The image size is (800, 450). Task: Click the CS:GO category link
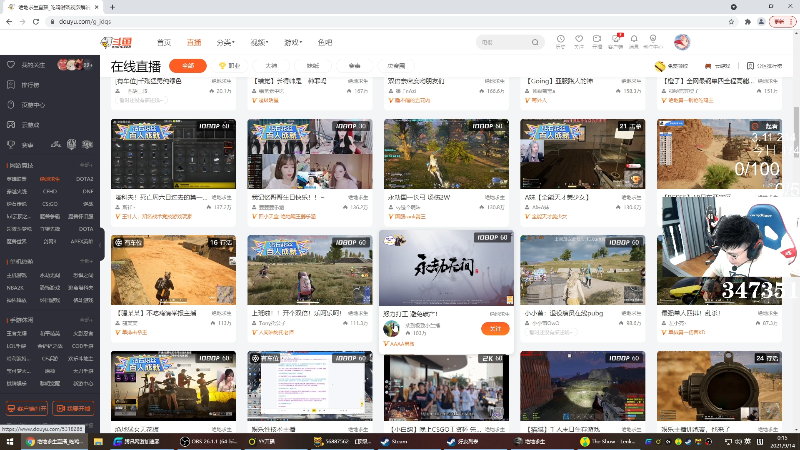49,204
